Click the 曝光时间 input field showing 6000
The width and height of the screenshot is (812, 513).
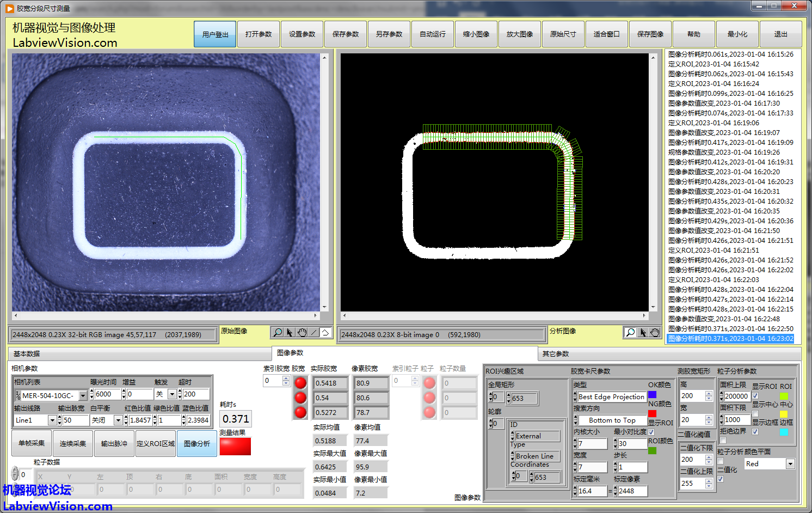click(x=108, y=394)
